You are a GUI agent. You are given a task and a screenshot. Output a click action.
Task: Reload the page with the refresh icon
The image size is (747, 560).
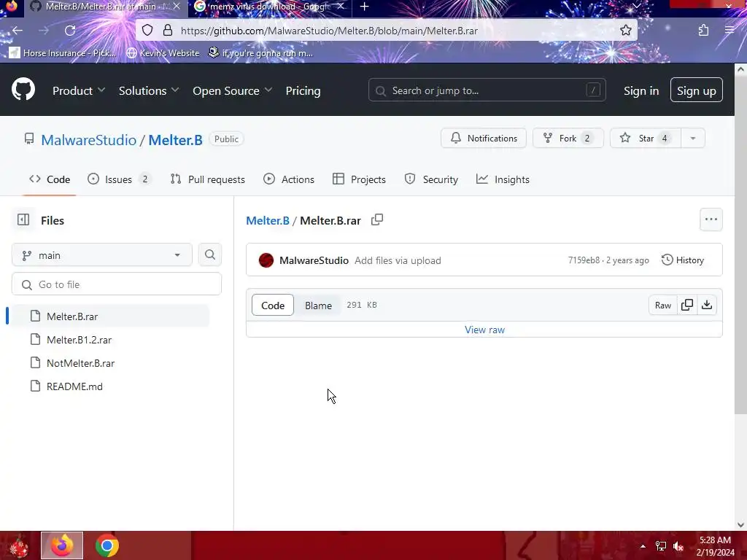click(x=70, y=31)
